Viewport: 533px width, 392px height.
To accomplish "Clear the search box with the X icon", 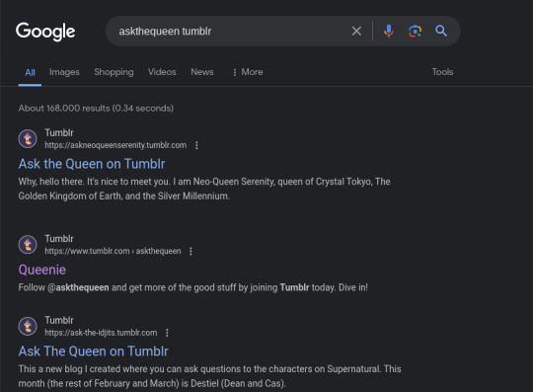I will 356,32.
